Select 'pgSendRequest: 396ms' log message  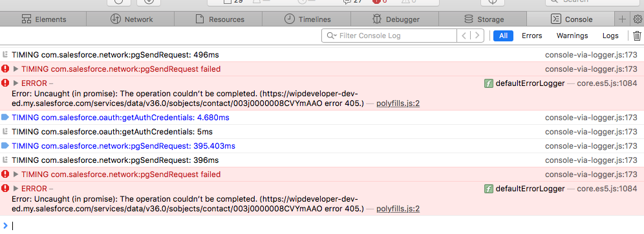tap(115, 160)
